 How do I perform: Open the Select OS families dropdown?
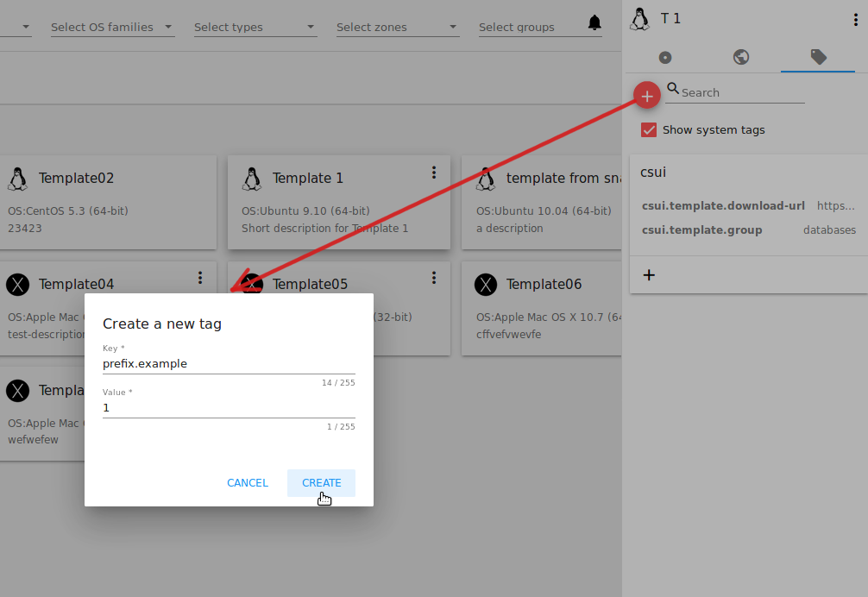[x=113, y=27]
